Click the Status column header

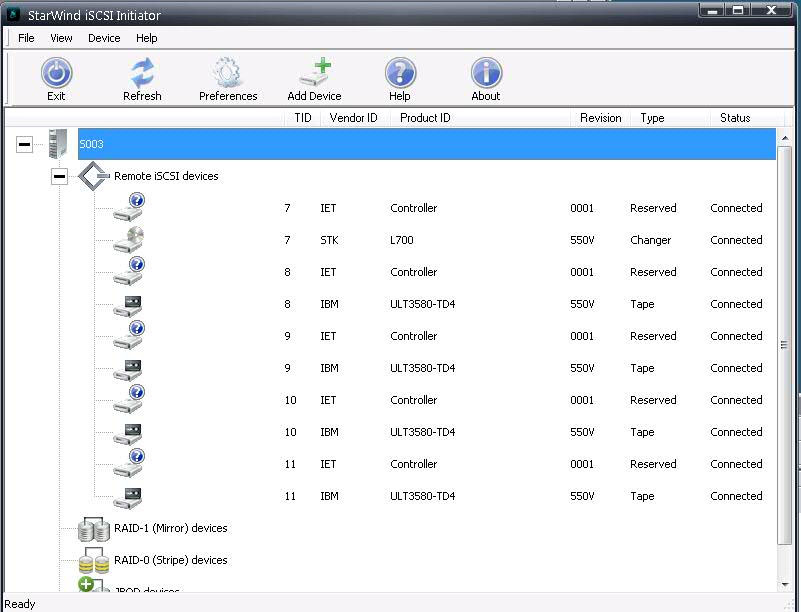[x=735, y=117]
